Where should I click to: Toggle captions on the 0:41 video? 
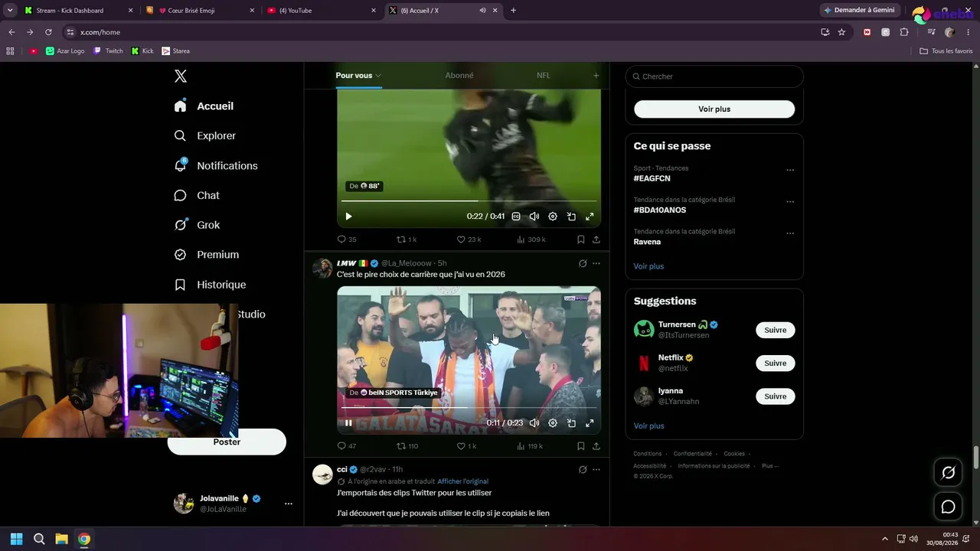[516, 217]
